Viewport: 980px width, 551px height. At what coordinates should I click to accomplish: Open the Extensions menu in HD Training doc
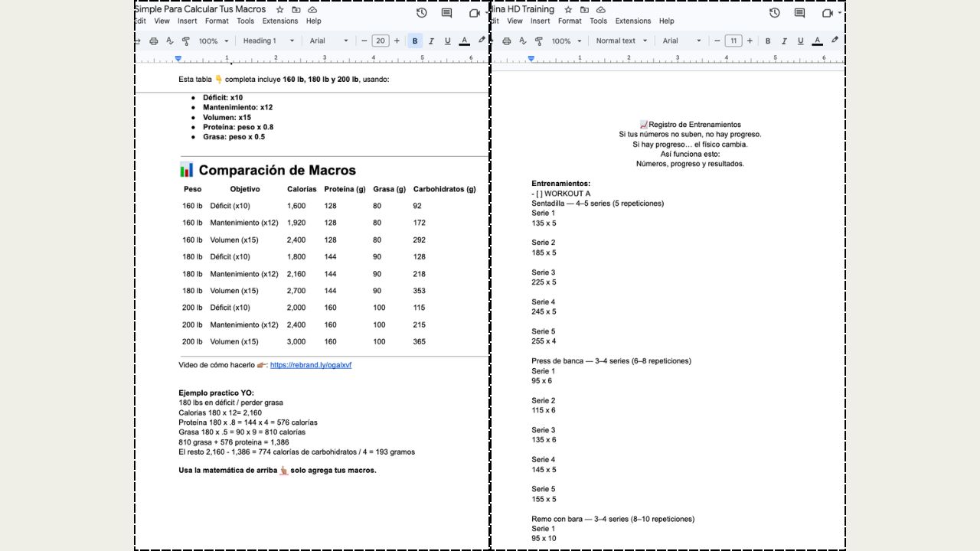633,21
